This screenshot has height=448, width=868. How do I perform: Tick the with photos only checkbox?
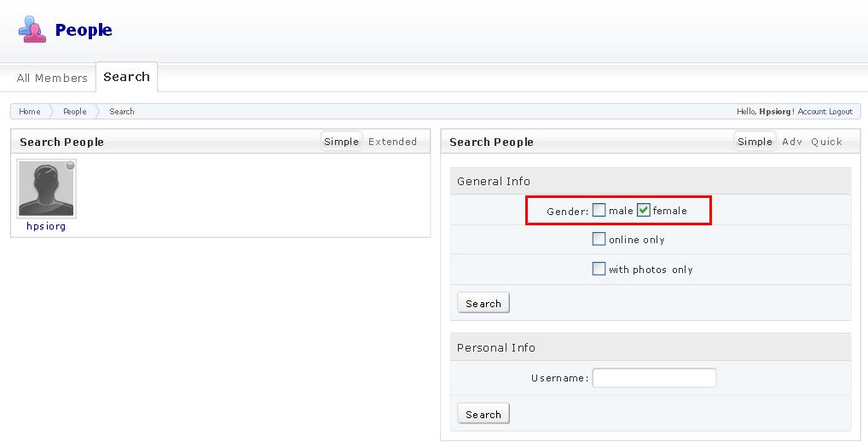(599, 270)
